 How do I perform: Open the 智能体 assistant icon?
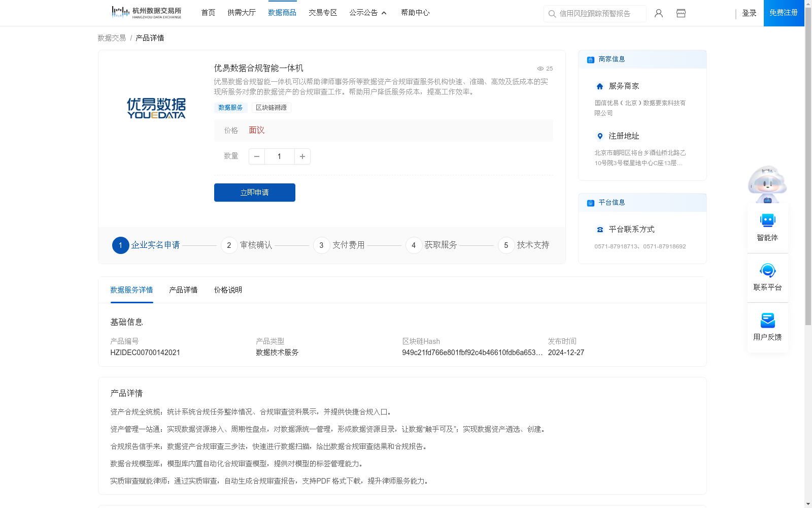click(767, 220)
